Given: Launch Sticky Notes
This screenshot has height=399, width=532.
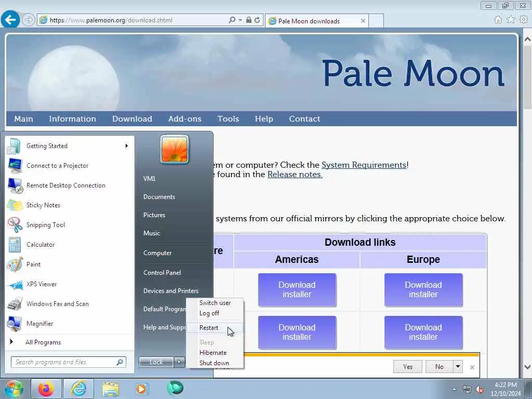Looking at the screenshot, I should pyautogui.click(x=70, y=205).
